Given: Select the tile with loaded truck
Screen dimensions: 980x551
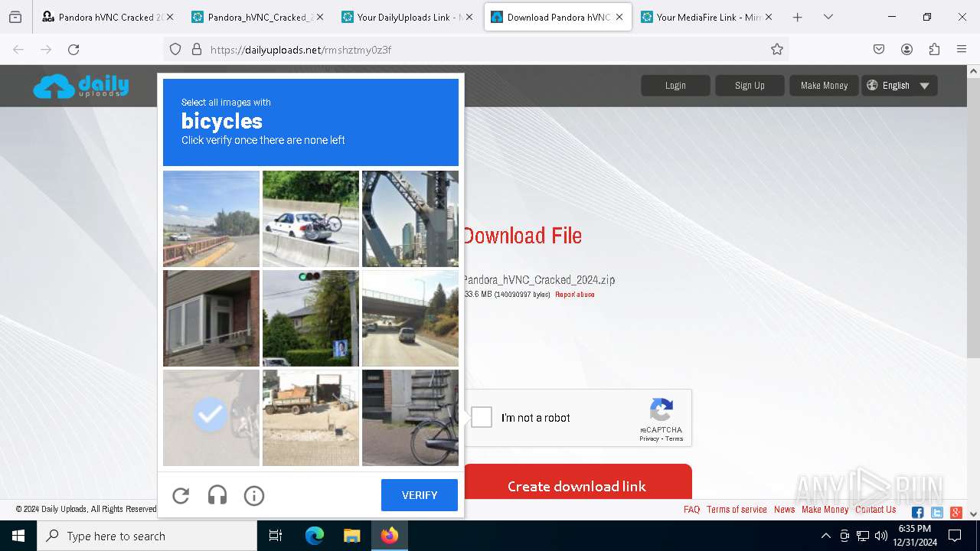Looking at the screenshot, I should (311, 418).
